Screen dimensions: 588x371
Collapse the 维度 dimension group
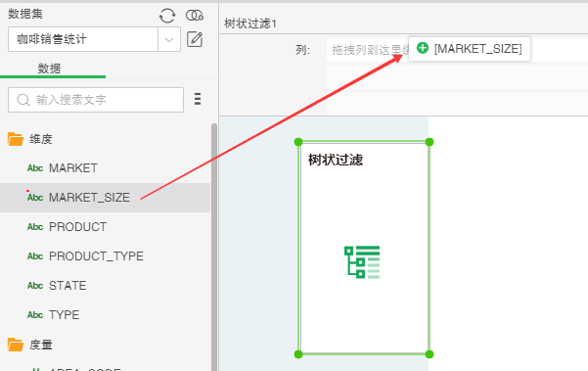pyautogui.click(x=41, y=139)
